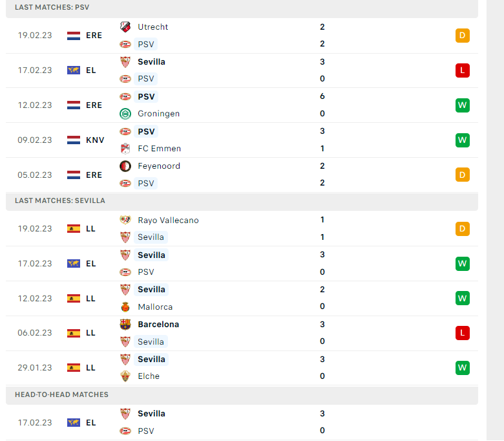Click the Mallorca club crest
The width and height of the screenshot is (504, 441).
point(125,307)
